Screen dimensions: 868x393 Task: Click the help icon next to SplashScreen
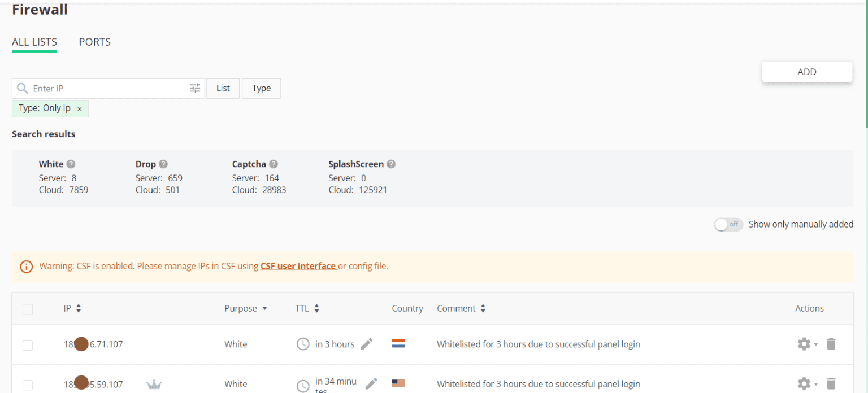(391, 164)
